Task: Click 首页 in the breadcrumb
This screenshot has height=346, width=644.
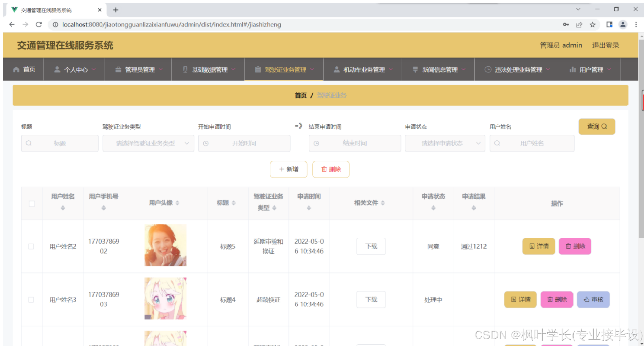Action: tap(301, 95)
